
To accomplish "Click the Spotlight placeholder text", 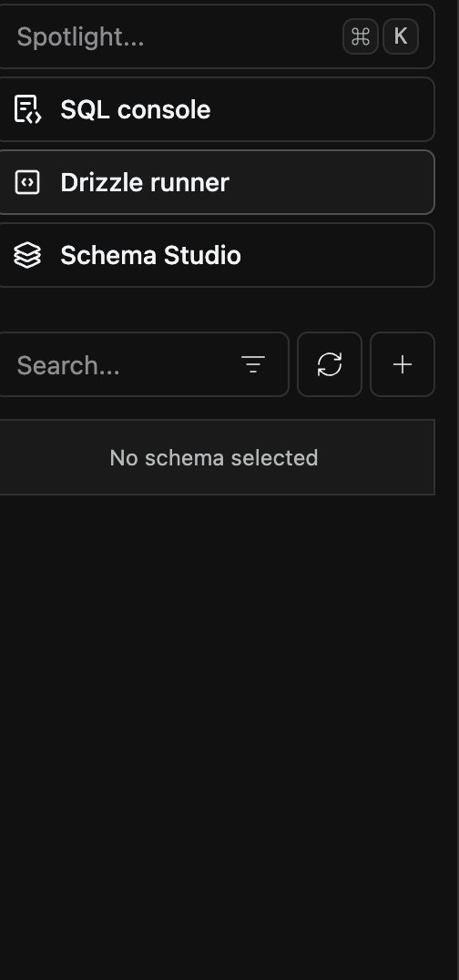I will pos(80,37).
